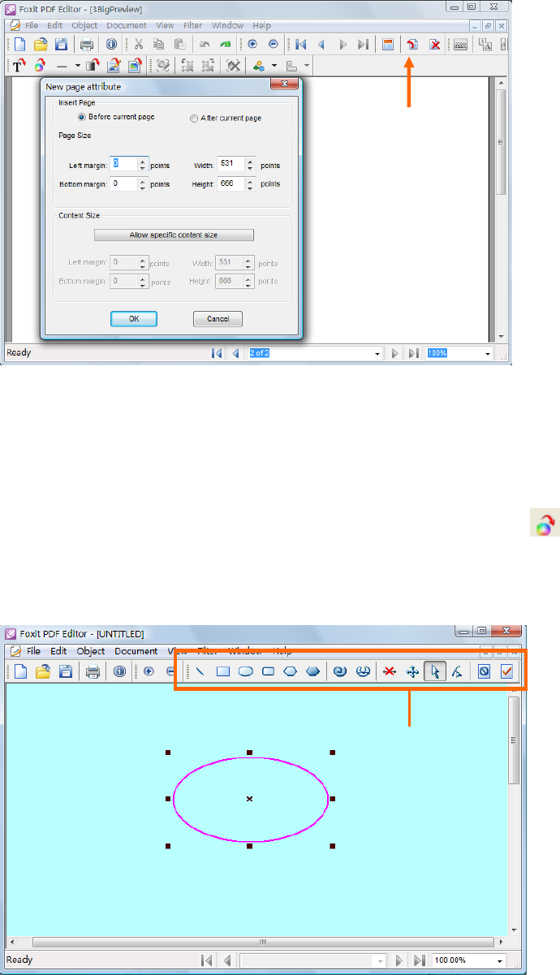Click Zoom Out icon in 3BigPreview toolbar

(x=274, y=45)
